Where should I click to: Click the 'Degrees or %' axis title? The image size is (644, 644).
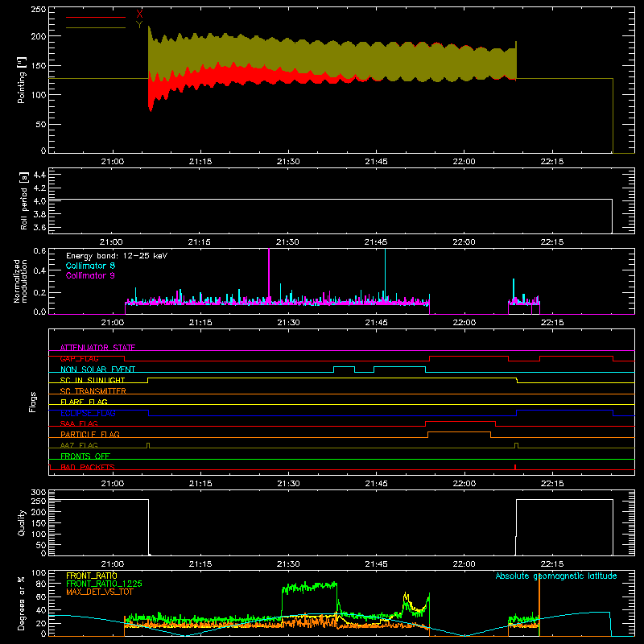click(22, 603)
